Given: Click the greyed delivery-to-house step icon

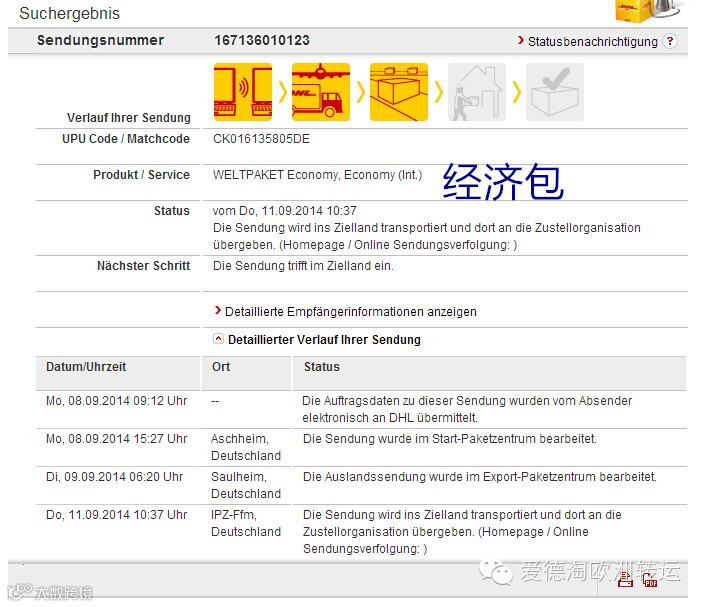Looking at the screenshot, I should pyautogui.click(x=477, y=92).
